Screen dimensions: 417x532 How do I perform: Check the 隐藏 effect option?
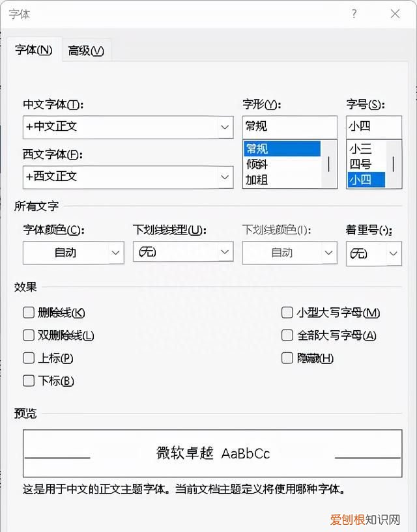coord(287,358)
